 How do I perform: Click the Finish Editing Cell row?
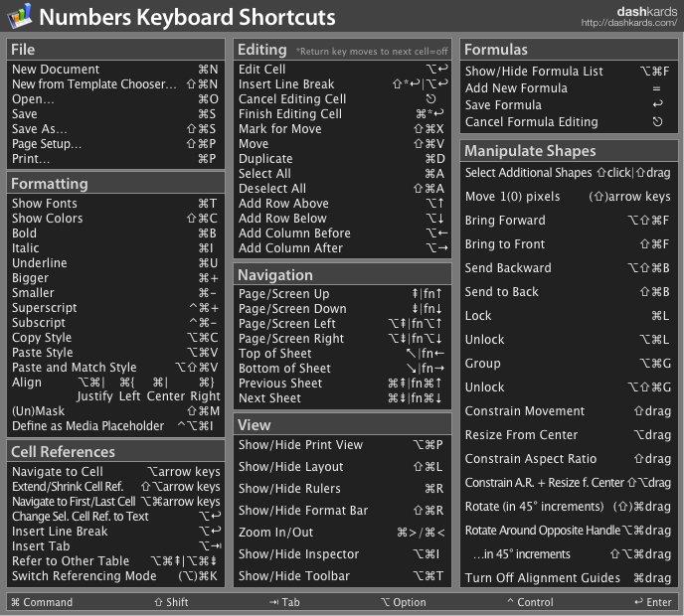(x=342, y=114)
